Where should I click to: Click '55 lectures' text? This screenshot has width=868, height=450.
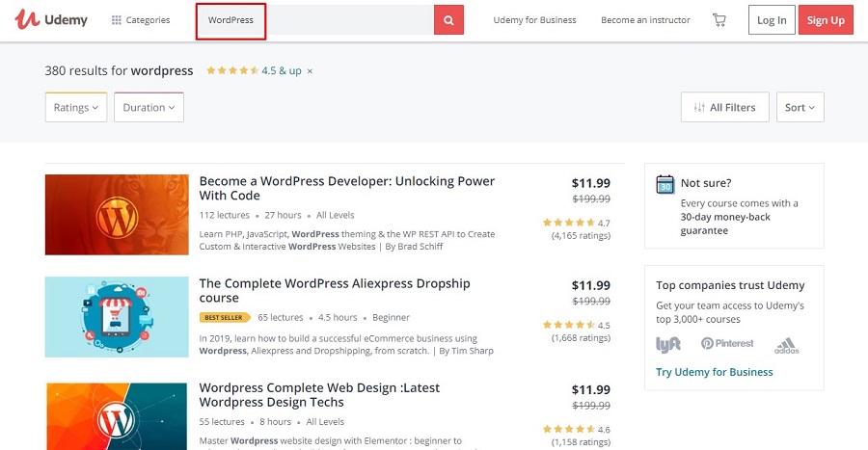222,421
